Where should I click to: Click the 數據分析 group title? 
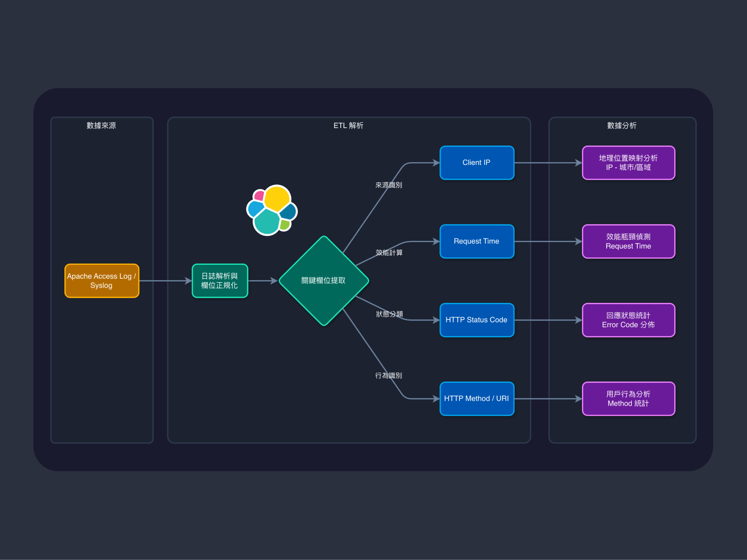point(622,126)
